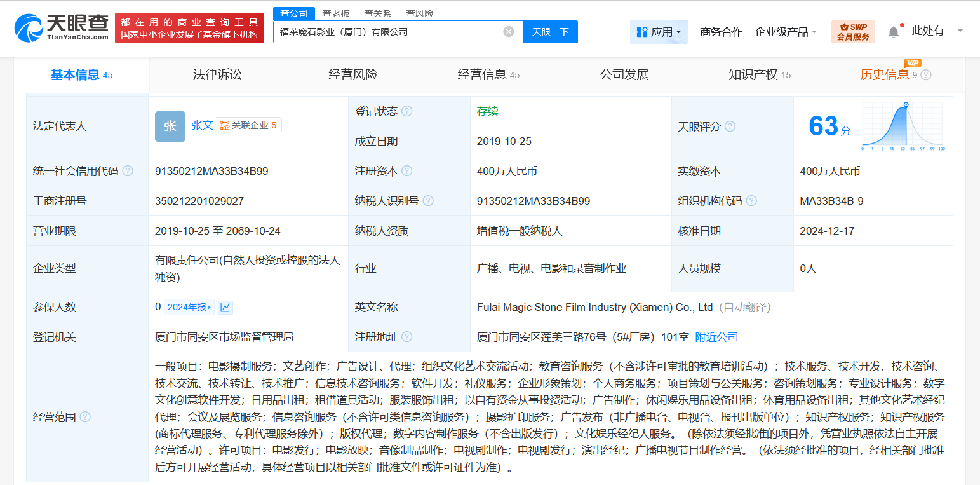Screen dimensions: 980x485
Task: Click the 工商注册号 value 350212201029027
Action: (199, 201)
